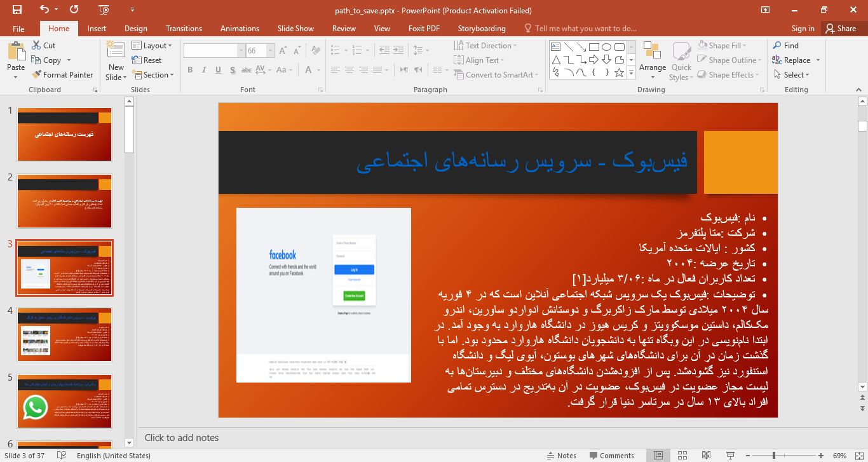Viewport: 868px width, 462px height.
Task: Adjust the zoom slider in status bar
Action: (774, 456)
